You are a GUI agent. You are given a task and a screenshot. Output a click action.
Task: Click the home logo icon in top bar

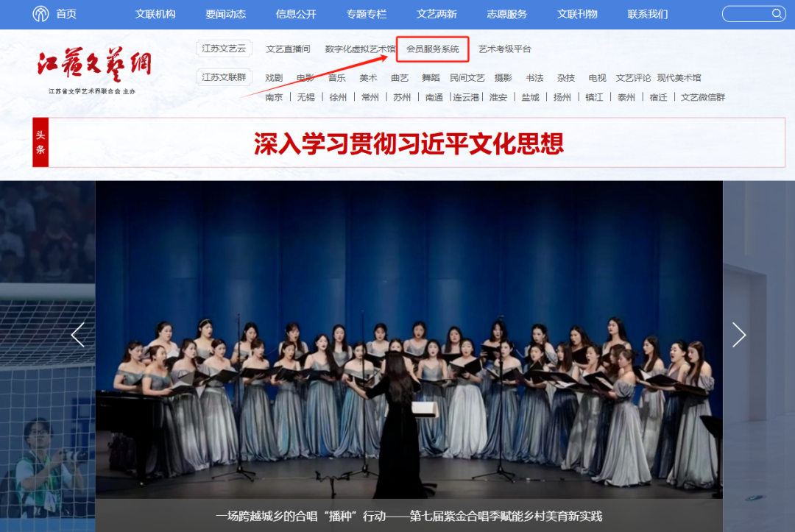pos(41,14)
